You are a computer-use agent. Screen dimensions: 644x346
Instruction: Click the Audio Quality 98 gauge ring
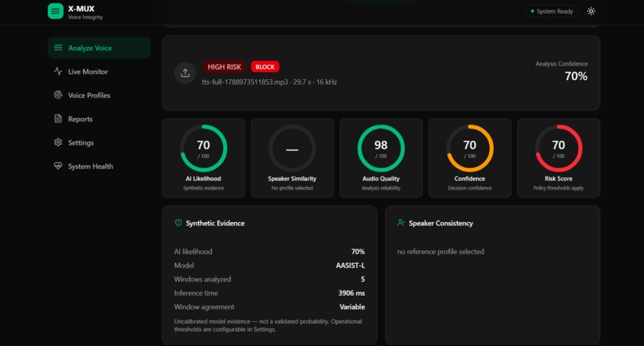381,149
